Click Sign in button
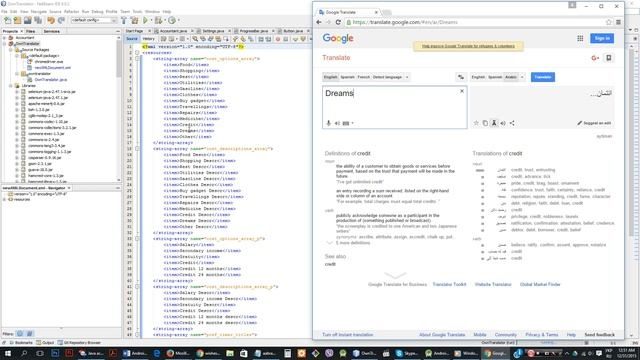This screenshot has width=640, height=360. (x=602, y=38)
